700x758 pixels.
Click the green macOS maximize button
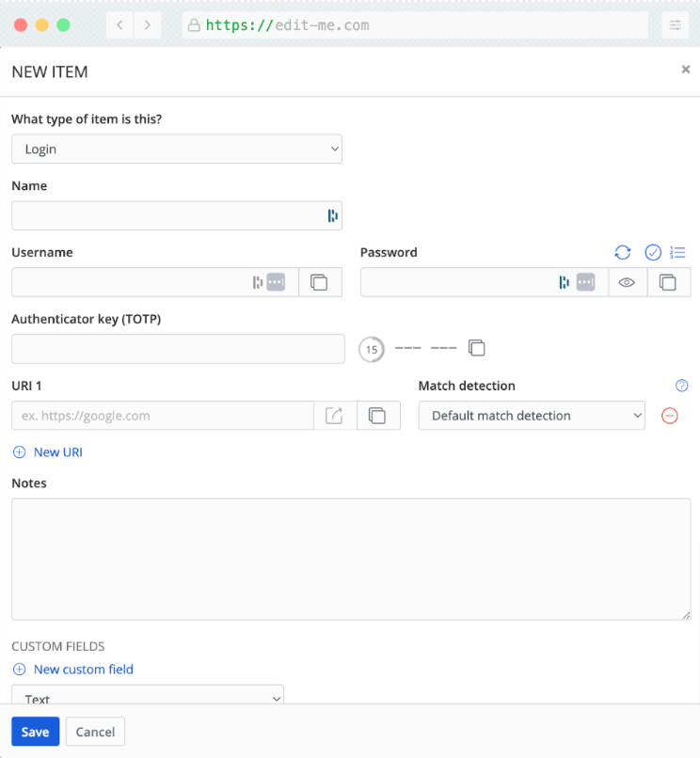tap(63, 24)
